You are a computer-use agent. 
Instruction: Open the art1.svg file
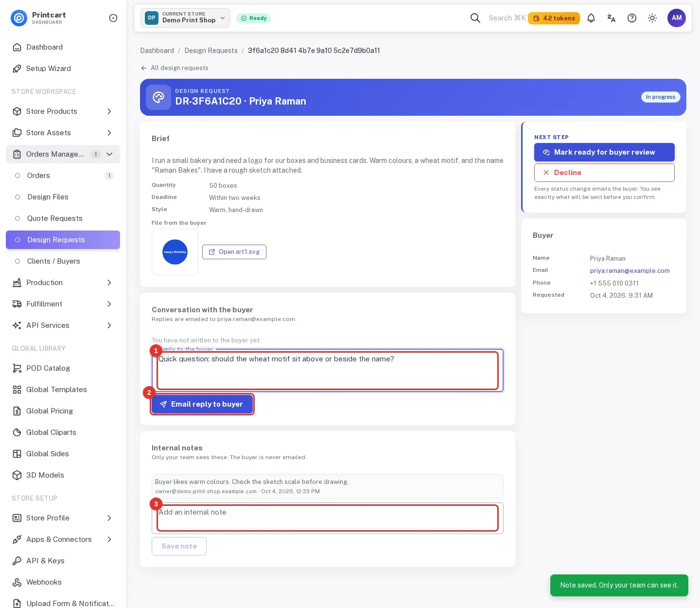[234, 252]
